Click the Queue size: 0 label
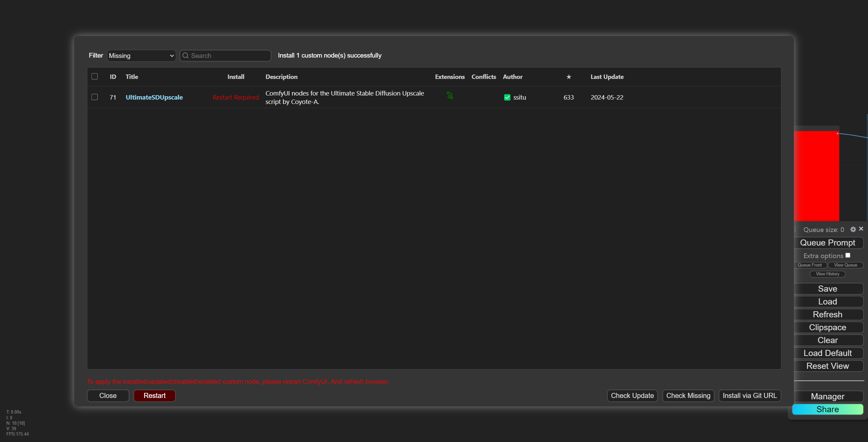Screen dimensions: 868x442 click(824, 230)
